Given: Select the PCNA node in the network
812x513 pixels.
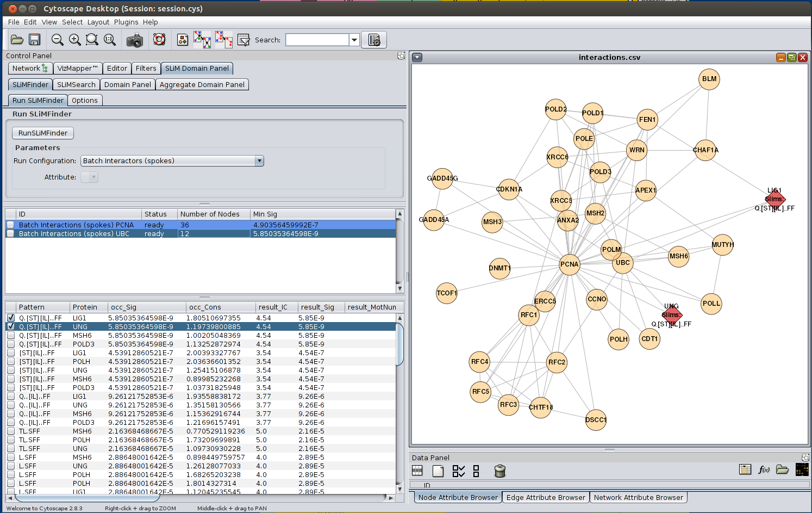Looking at the screenshot, I should pyautogui.click(x=569, y=264).
